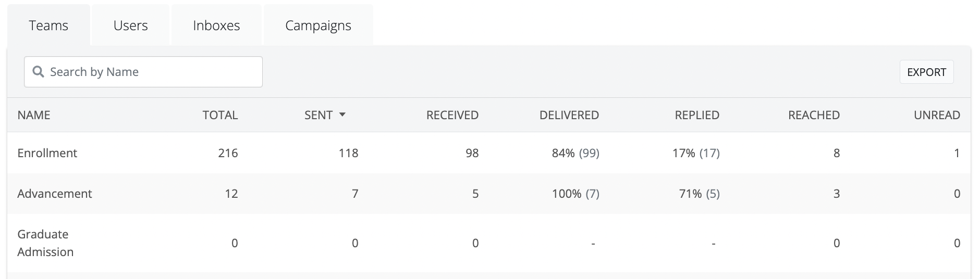The height and width of the screenshot is (279, 980).
Task: Select the Inboxes tab
Action: point(216,26)
